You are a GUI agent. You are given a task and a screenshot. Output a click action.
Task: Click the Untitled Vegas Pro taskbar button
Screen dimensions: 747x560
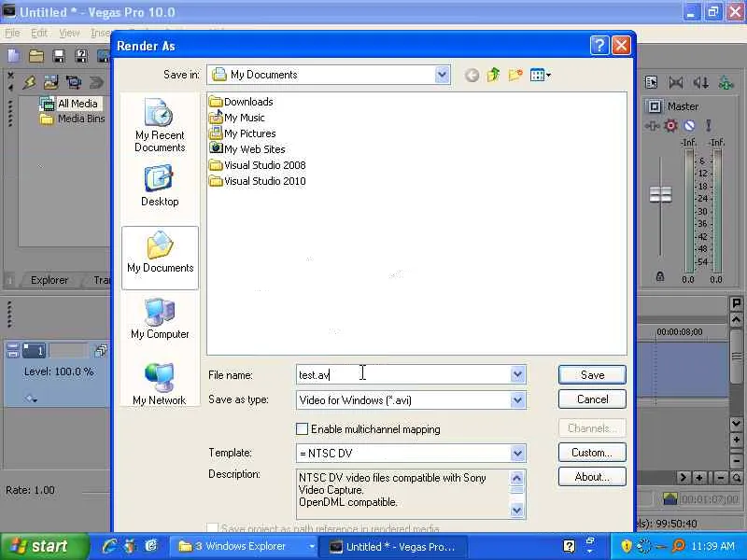pos(392,546)
